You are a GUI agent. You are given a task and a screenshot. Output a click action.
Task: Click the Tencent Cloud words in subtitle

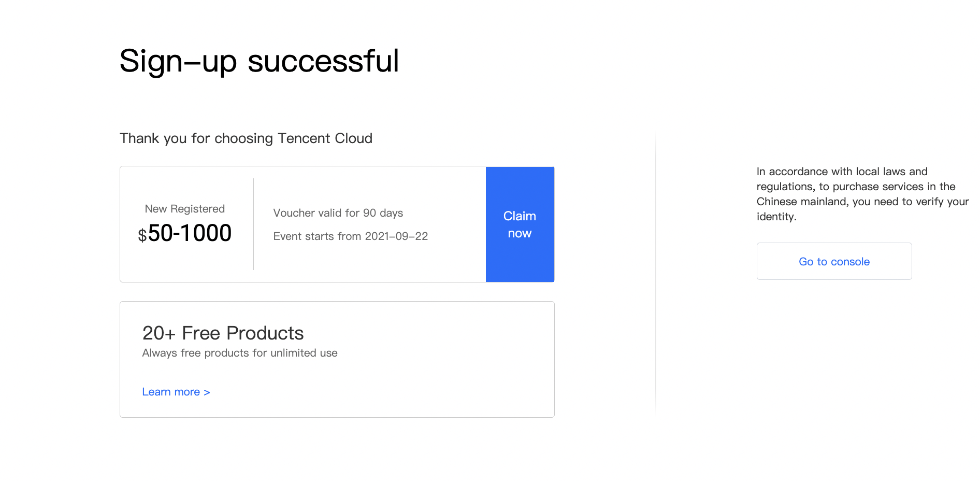coord(325,138)
